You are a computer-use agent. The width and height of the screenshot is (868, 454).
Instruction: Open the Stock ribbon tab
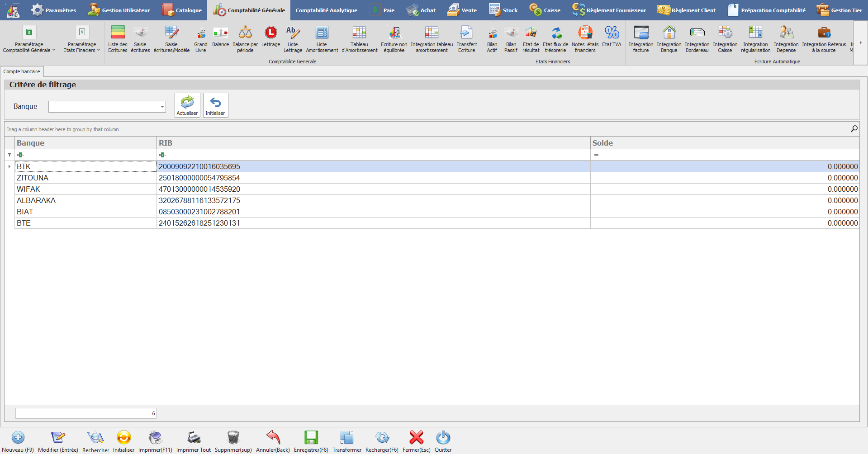click(x=503, y=10)
